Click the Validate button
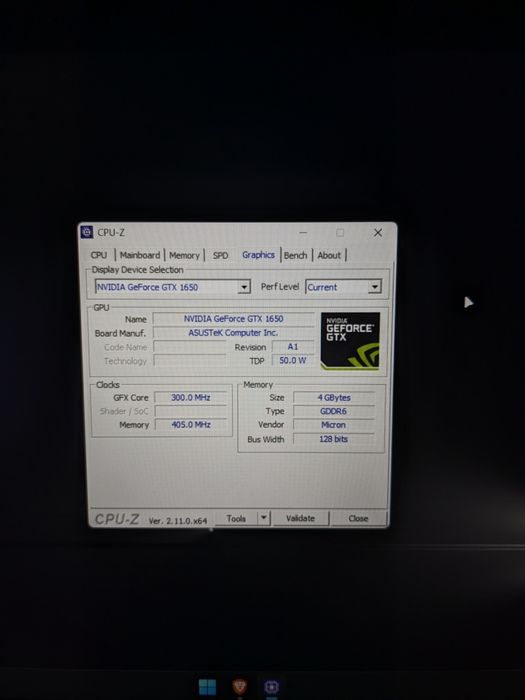525x700 pixels. (x=300, y=518)
